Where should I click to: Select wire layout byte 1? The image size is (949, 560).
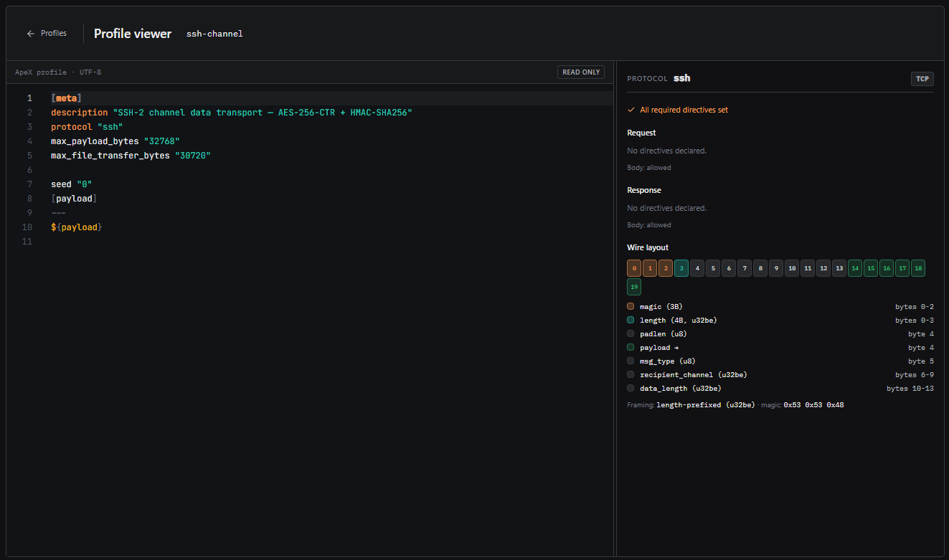(x=650, y=268)
